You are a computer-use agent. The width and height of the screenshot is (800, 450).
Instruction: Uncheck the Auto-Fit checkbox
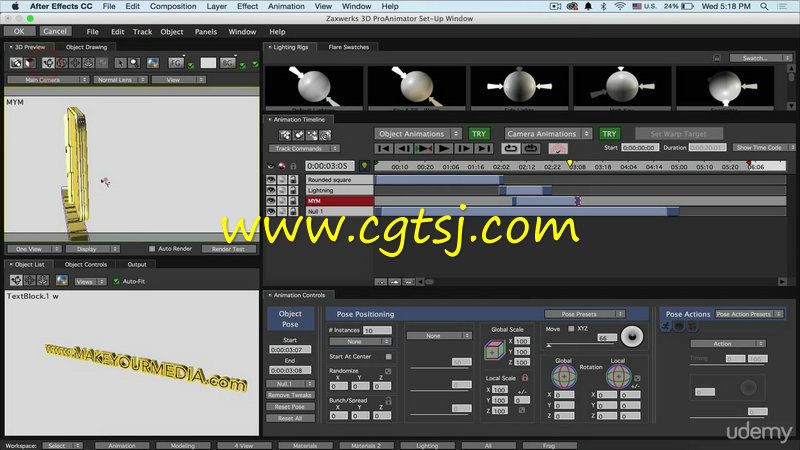116,281
